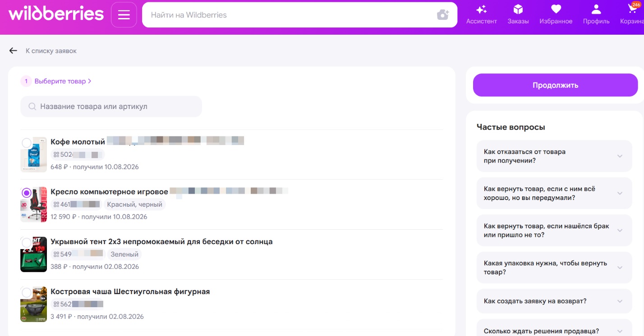Click the 'Частые вопросы' heading
The width and height of the screenshot is (644, 336).
pyautogui.click(x=511, y=127)
